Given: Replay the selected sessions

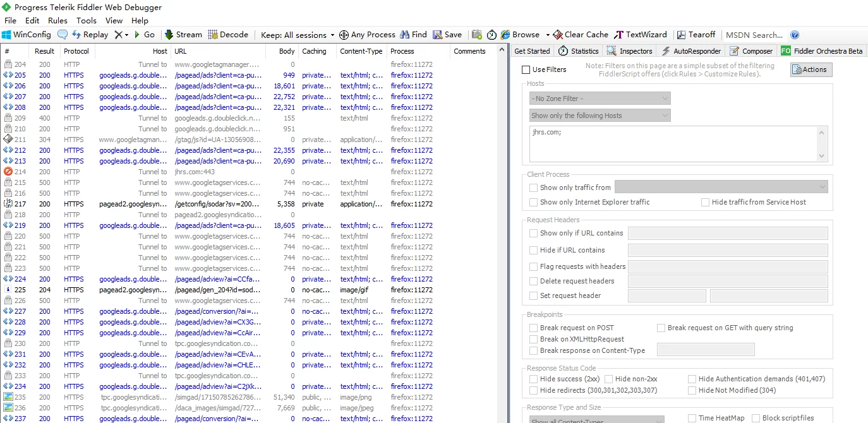Looking at the screenshot, I should 90,35.
